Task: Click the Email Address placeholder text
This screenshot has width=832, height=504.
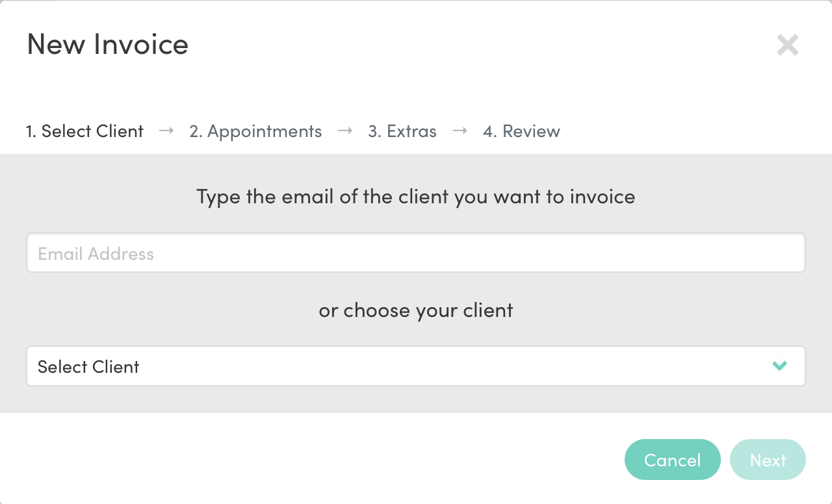Action: point(96,254)
